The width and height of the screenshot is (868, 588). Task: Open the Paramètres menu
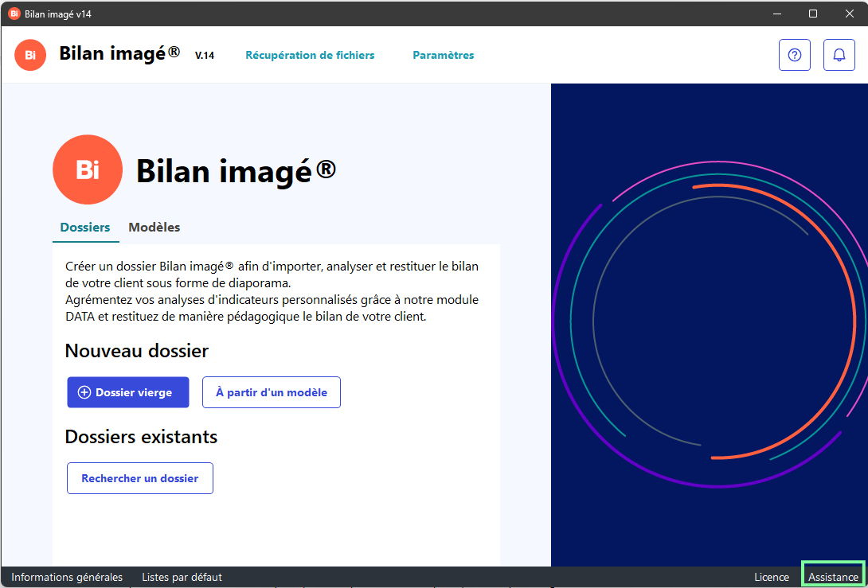[x=444, y=55]
